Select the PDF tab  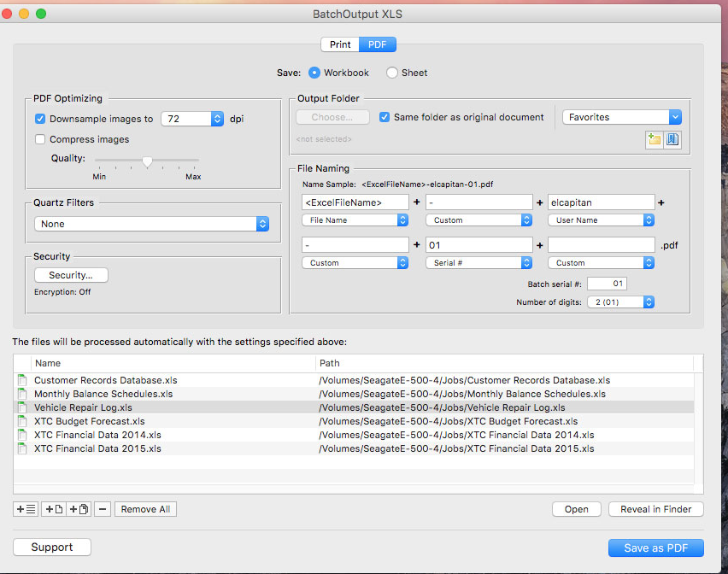tap(377, 44)
